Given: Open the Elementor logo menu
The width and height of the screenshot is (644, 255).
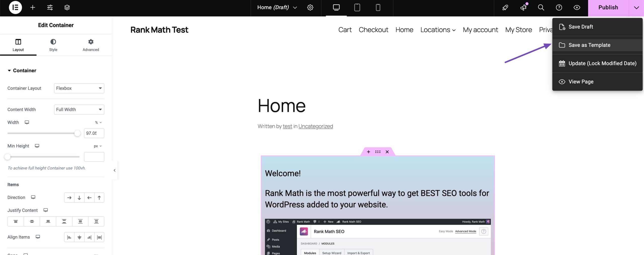Looking at the screenshot, I should coord(15,8).
